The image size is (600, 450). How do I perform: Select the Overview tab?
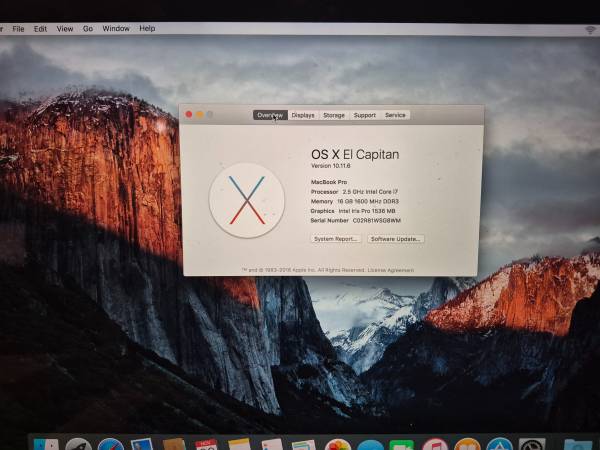270,115
